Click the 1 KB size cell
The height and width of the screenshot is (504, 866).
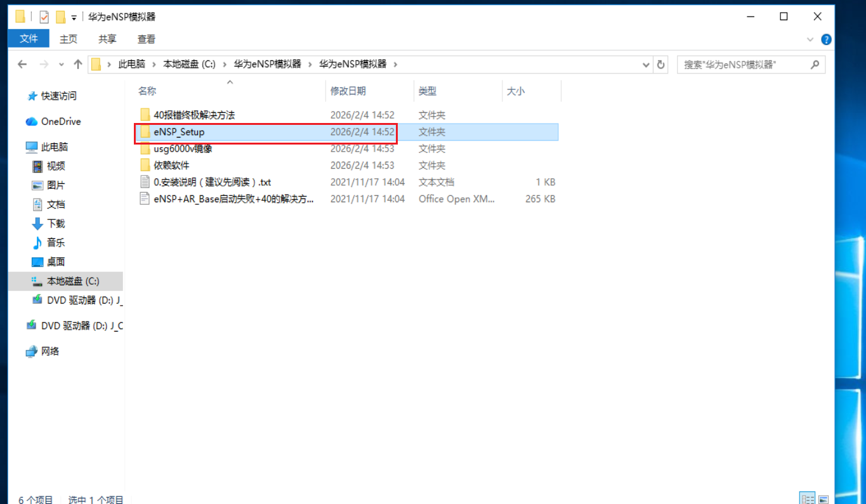(546, 182)
